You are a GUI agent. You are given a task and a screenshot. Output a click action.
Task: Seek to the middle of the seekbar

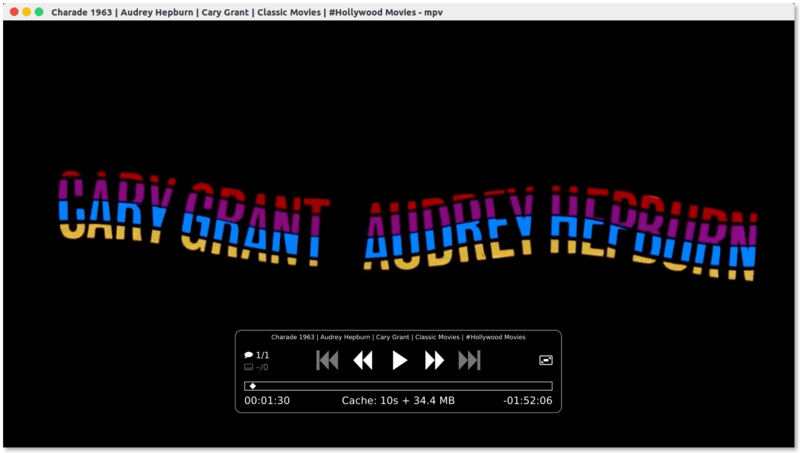pos(398,385)
